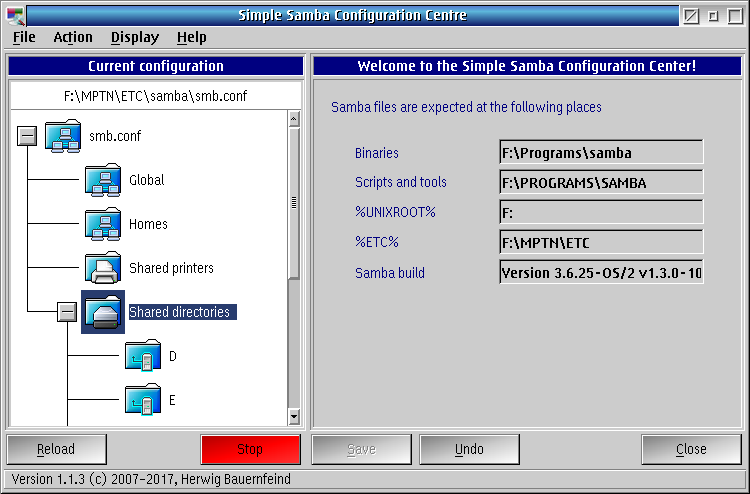Image resolution: width=750 pixels, height=494 pixels.
Task: Click the Samba build label
Action: pos(390,273)
